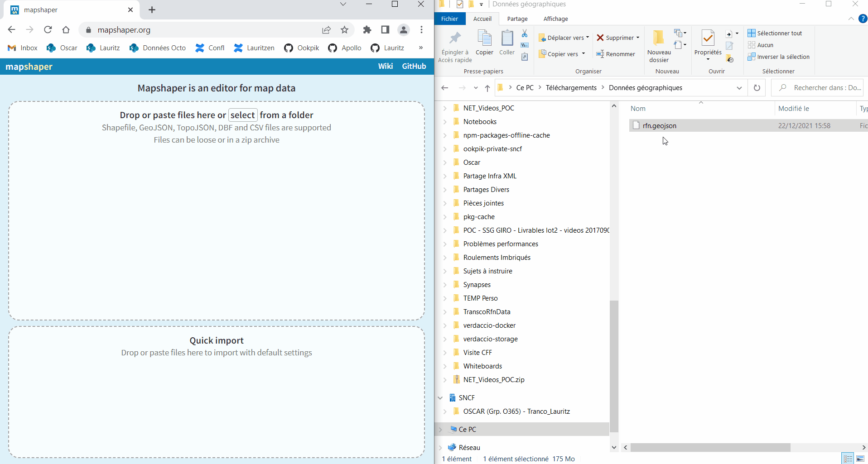Viewport: 868px width, 464px height.
Task: Open the Propriétés dropdown arrow
Action: pos(708,59)
